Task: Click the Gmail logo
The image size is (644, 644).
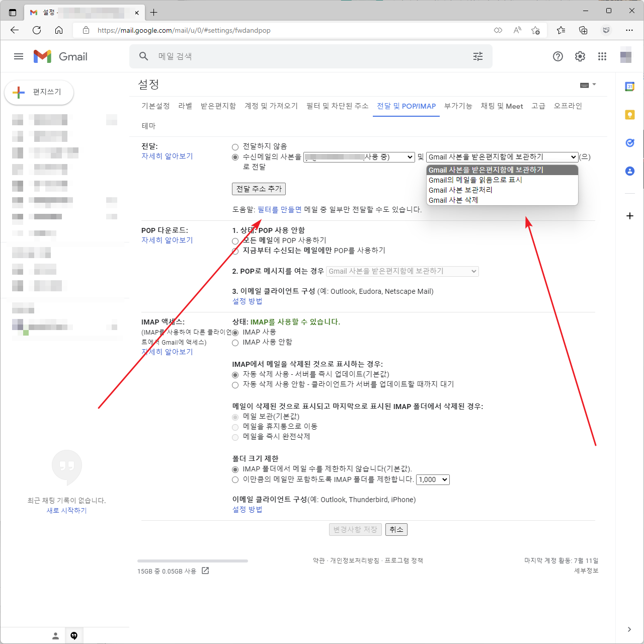Action: click(60, 56)
